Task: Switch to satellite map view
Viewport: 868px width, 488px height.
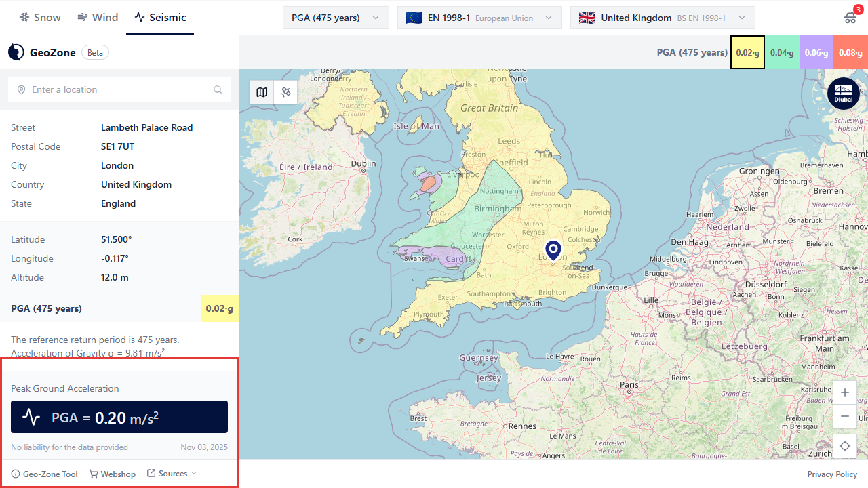Action: click(x=285, y=92)
